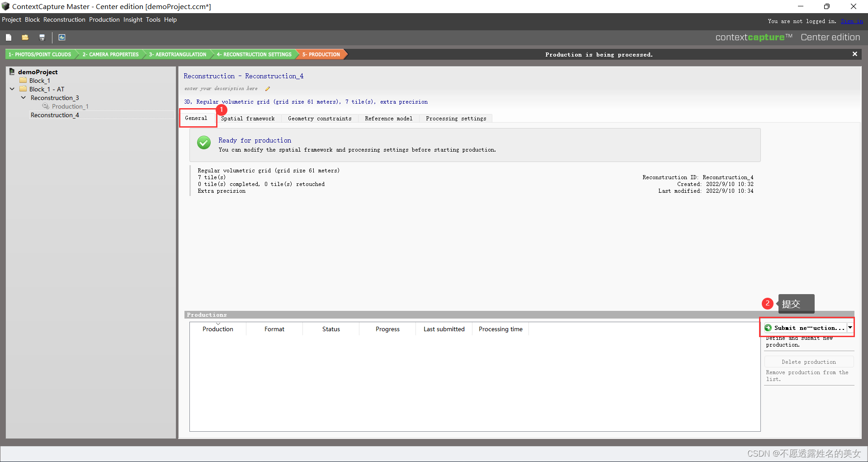The image size is (868, 462).
Task: Open the Reconstruction menu
Action: (64, 19)
